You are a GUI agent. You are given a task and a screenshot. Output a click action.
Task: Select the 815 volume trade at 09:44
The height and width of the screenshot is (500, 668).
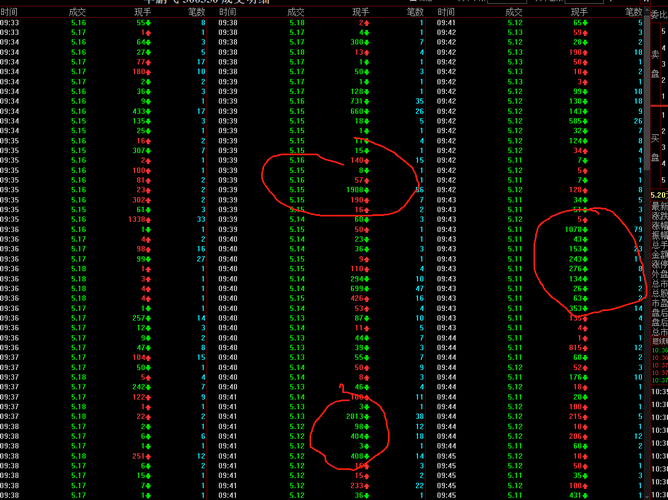click(579, 348)
